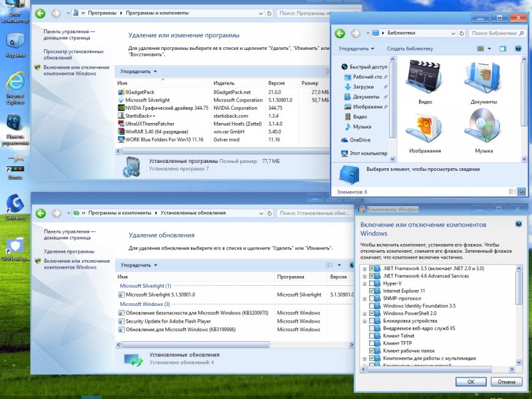The height and width of the screenshot is (399, 532).
Task: Click the Поиск: Библиотеки search field
Action: pyautogui.click(x=497, y=33)
